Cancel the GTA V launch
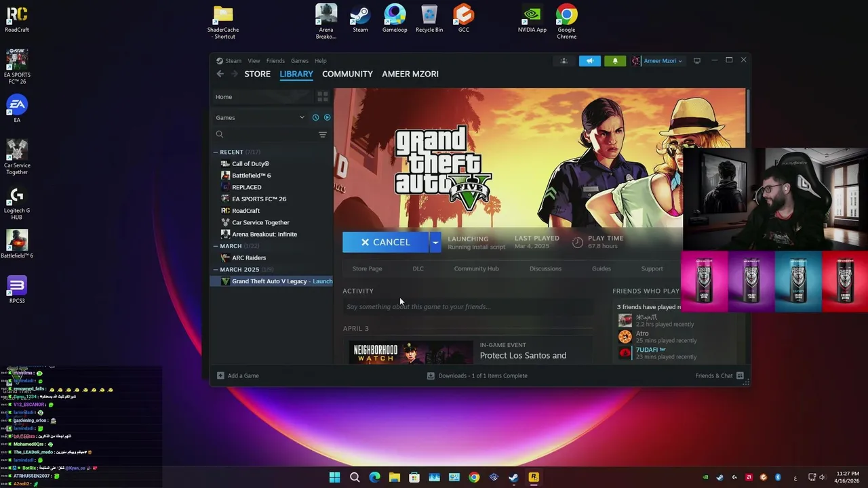868x488 pixels. click(386, 242)
